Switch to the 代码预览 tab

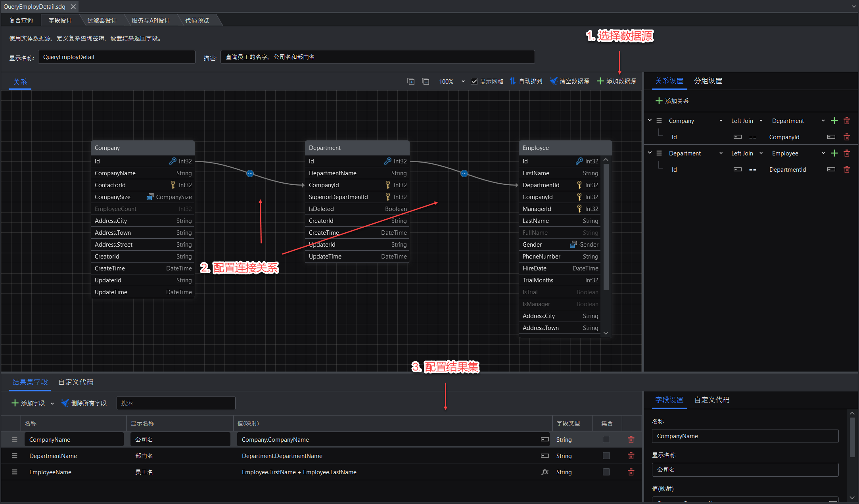tap(197, 21)
